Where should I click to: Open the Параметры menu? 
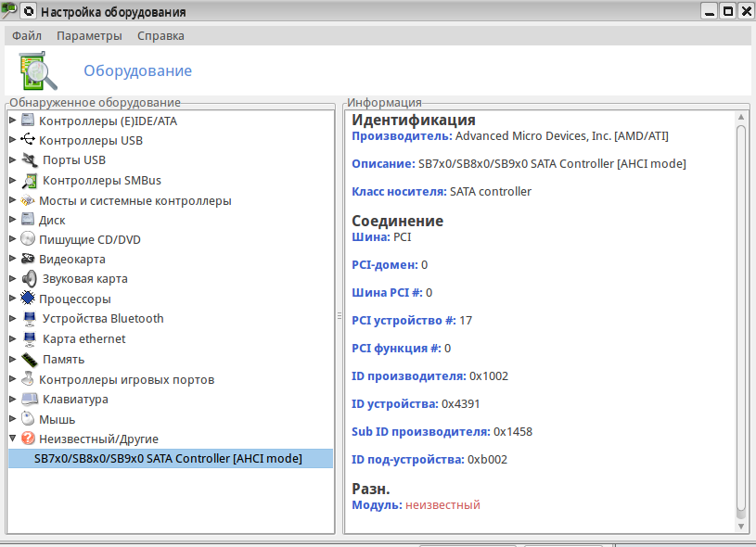[x=89, y=36]
